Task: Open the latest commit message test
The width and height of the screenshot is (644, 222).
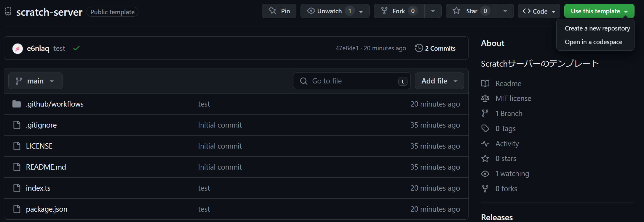Action: click(59, 48)
